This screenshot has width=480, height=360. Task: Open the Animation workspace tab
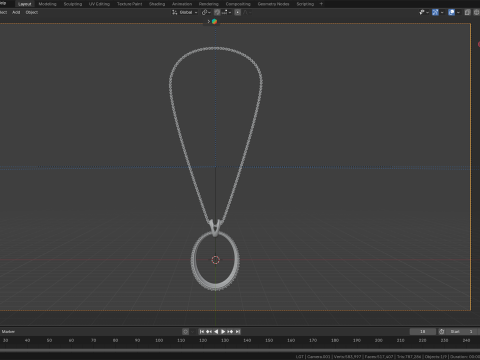(x=182, y=4)
